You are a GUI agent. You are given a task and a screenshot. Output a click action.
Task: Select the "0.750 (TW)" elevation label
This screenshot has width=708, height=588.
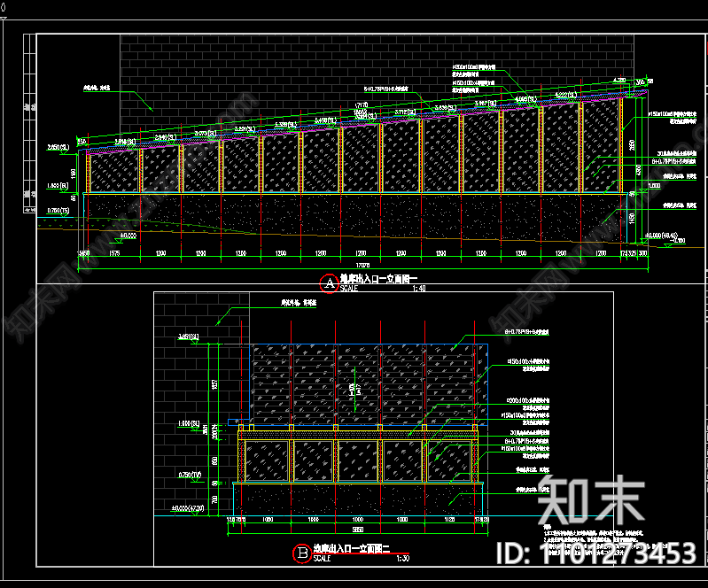coord(190,475)
